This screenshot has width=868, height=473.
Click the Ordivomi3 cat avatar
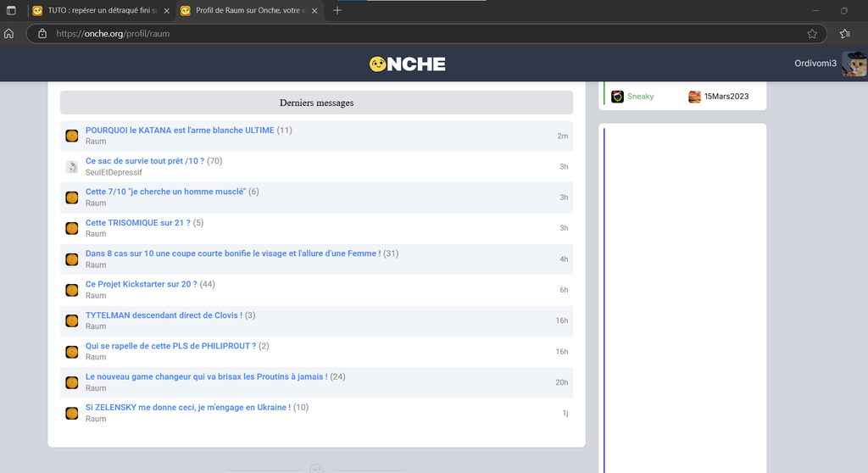[854, 64]
